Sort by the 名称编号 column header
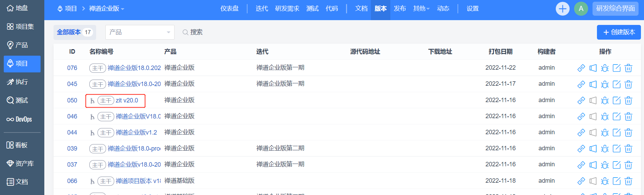Image resolution: width=644 pixels, height=195 pixels. 101,52
